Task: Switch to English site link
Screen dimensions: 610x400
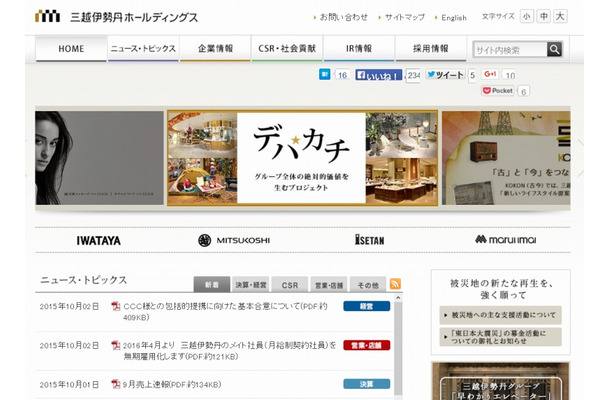Action: click(x=454, y=18)
